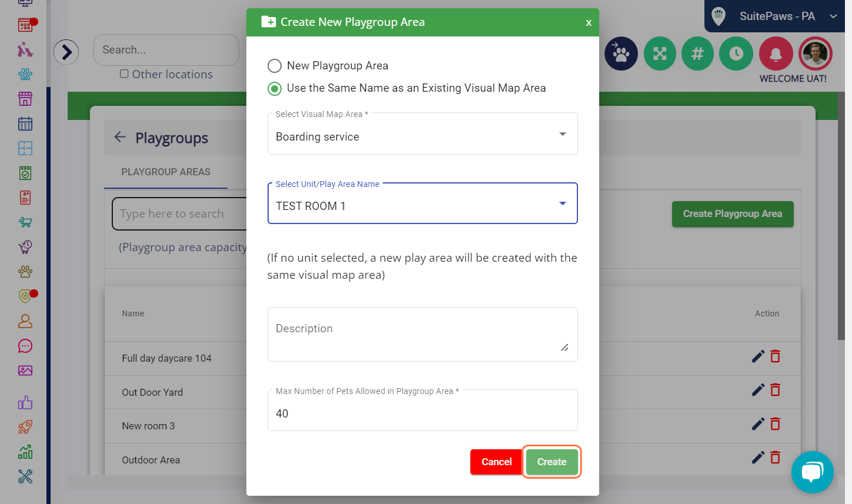
Task: Click the Name column header
Action: tap(133, 313)
